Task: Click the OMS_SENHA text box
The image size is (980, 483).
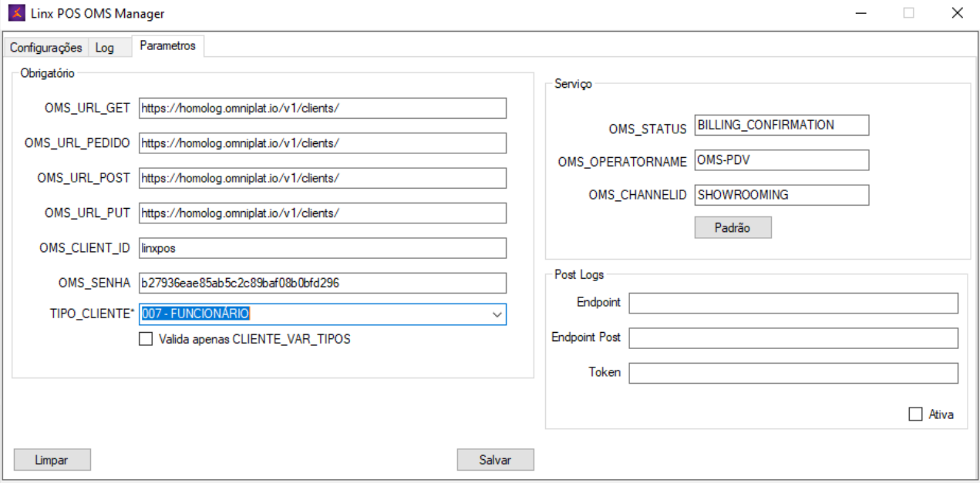Action: (322, 283)
